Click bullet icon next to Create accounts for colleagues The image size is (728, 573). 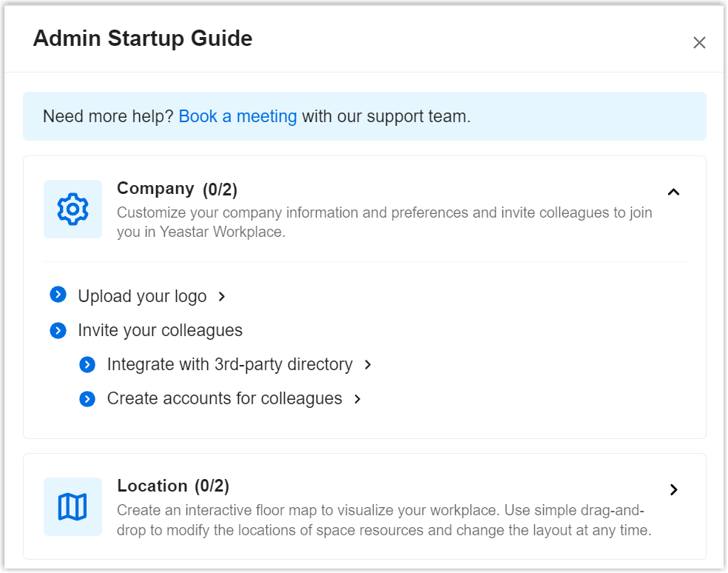coord(87,399)
